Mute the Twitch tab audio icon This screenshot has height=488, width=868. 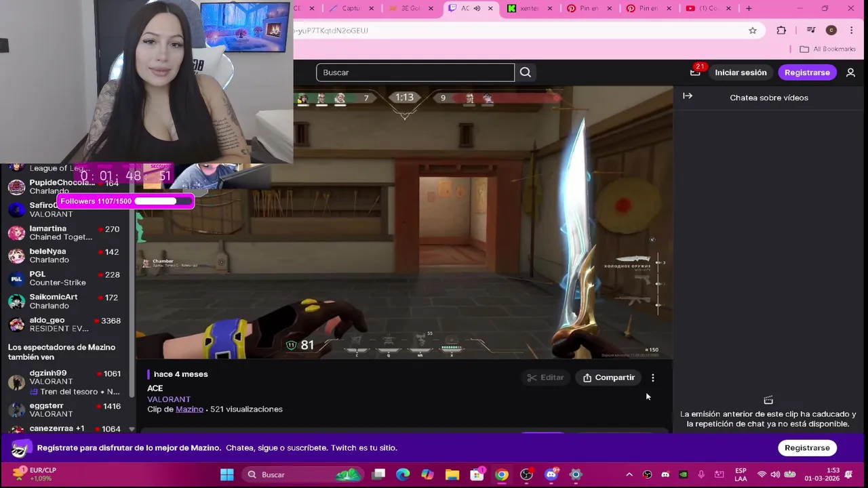tap(477, 8)
